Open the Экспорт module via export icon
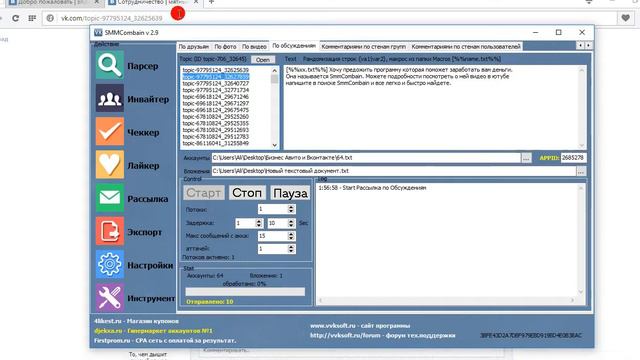 (x=110, y=231)
